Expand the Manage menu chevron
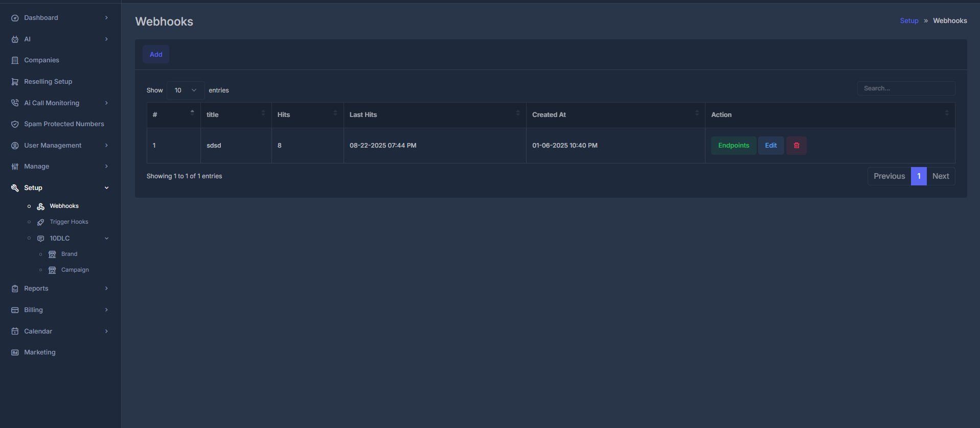The height and width of the screenshot is (428, 980). 106,167
